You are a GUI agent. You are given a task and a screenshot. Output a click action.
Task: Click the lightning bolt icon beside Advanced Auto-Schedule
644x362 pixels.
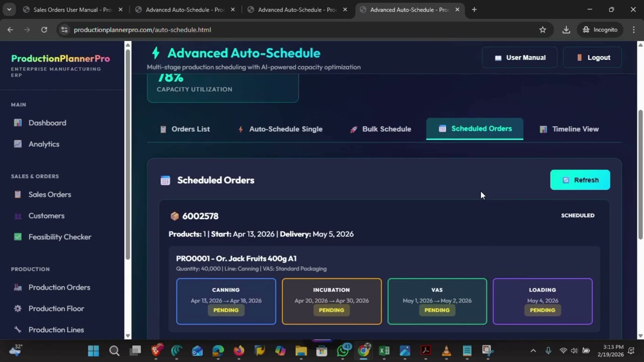click(155, 53)
